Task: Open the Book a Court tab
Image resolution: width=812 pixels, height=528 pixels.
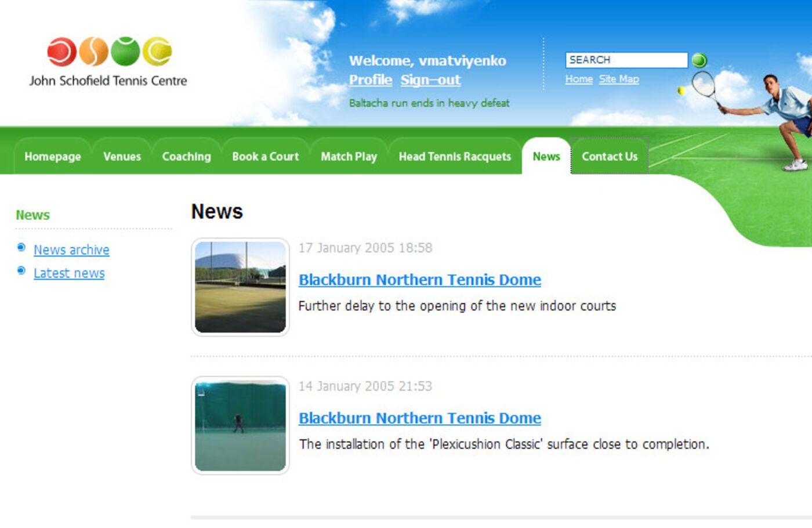Action: [x=265, y=157]
